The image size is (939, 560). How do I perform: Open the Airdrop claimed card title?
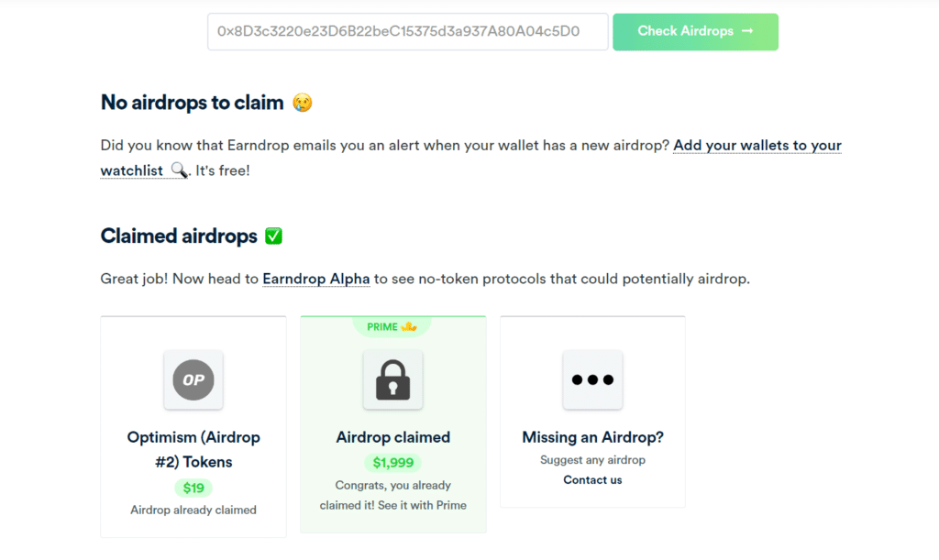392,437
